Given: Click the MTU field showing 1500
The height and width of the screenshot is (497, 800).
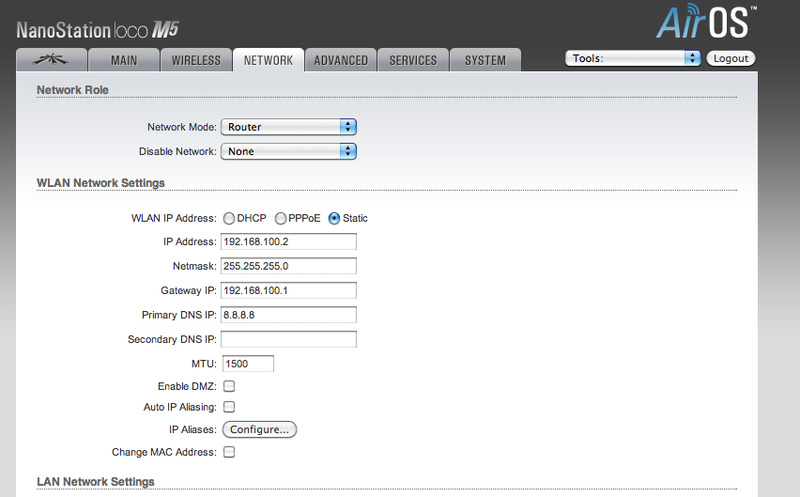Looking at the screenshot, I should pyautogui.click(x=248, y=364).
